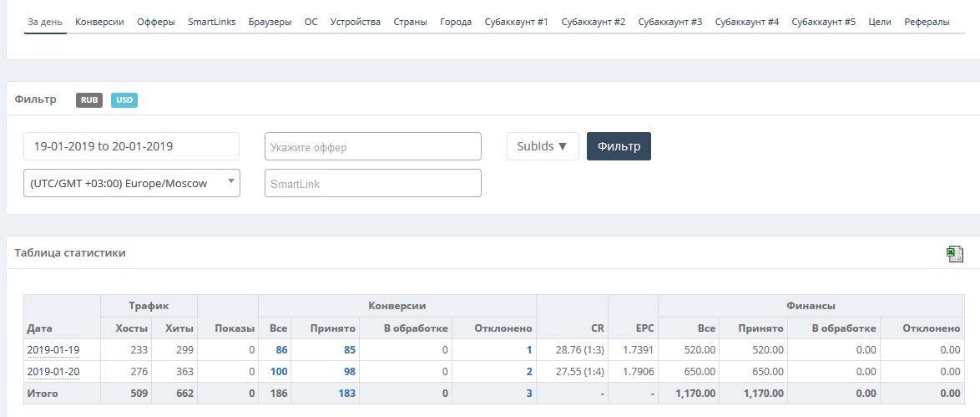Go to the Браузеры tab
980x417 pixels.
pyautogui.click(x=270, y=22)
